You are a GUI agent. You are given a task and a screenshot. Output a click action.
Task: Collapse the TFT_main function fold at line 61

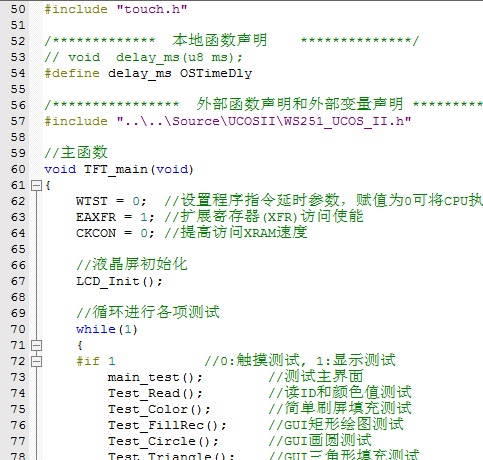pyautogui.click(x=36, y=185)
